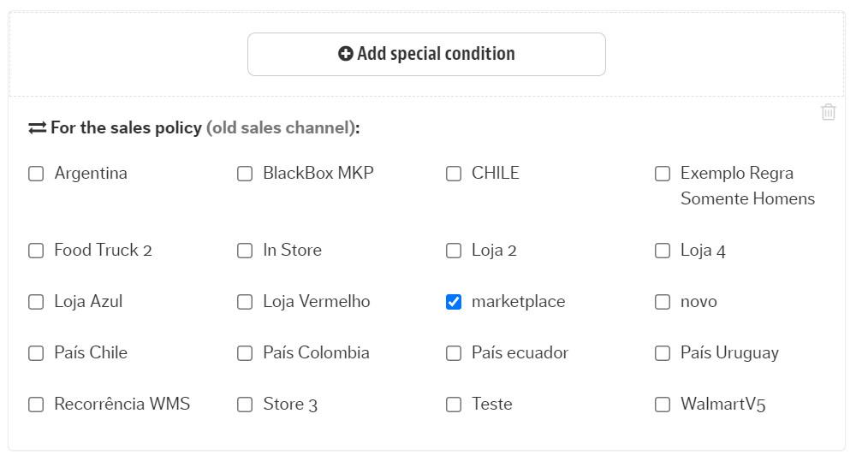The height and width of the screenshot is (461, 868).
Task: Enable the Food Truck 2 checkbox
Action: (x=36, y=251)
